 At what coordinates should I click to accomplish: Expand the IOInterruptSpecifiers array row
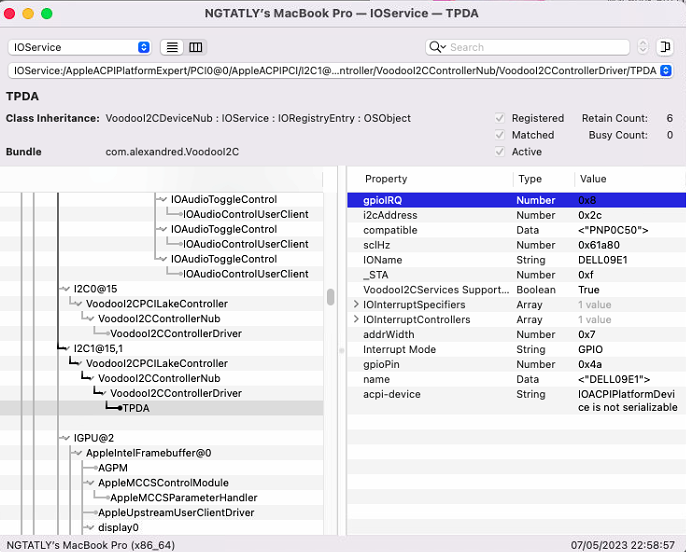(x=356, y=305)
